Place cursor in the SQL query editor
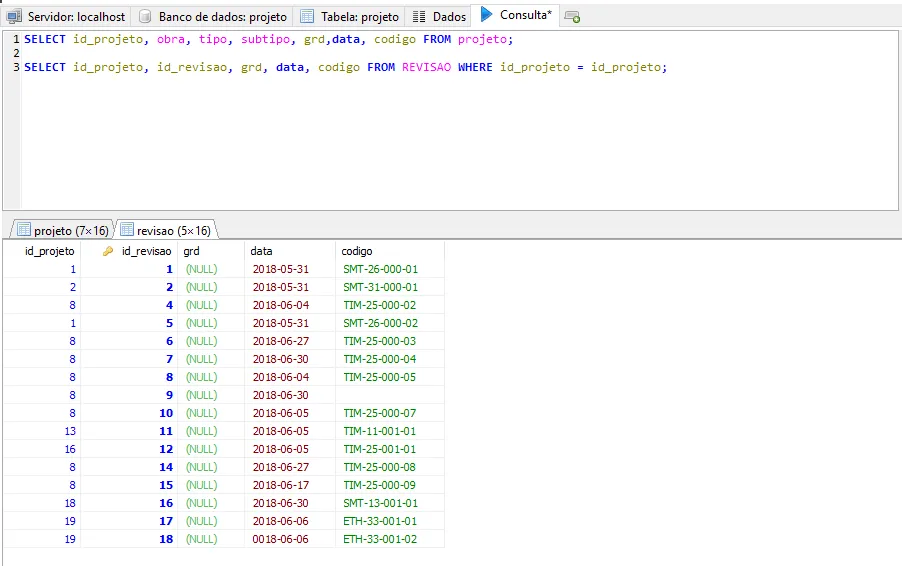This screenshot has width=902, height=566. 450,140
